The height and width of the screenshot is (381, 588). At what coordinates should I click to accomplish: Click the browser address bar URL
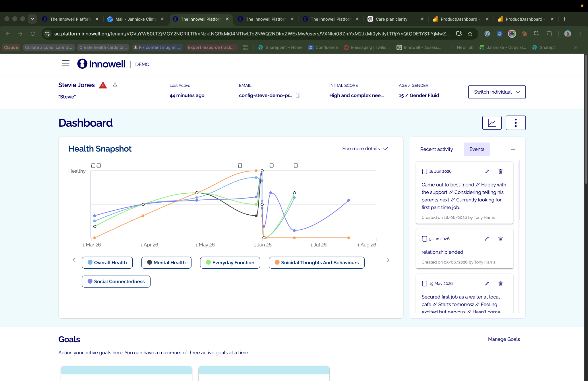pyautogui.click(x=252, y=34)
